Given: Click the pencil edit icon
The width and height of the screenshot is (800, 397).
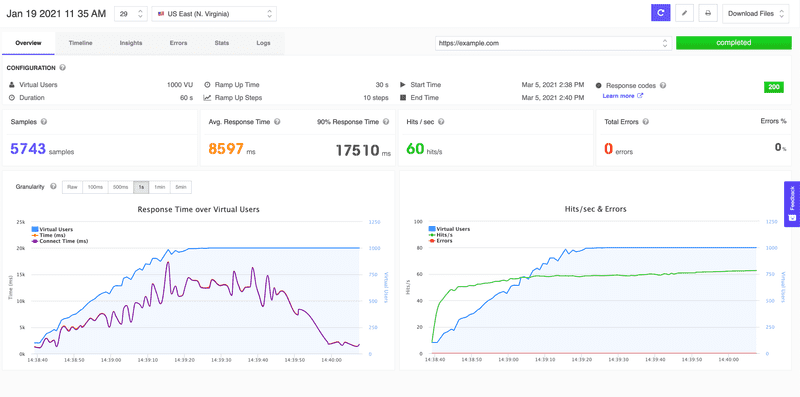Looking at the screenshot, I should coord(684,13).
